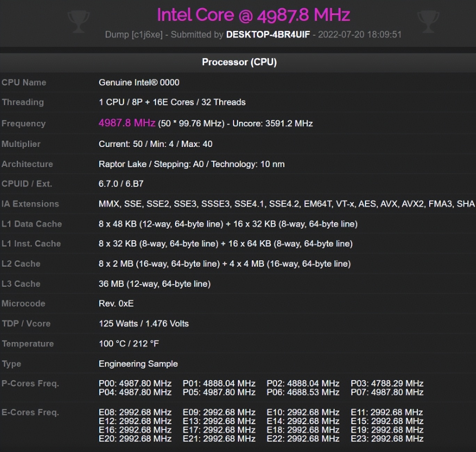Open the DESKTOP-4BR4UIF submitter link

point(268,34)
